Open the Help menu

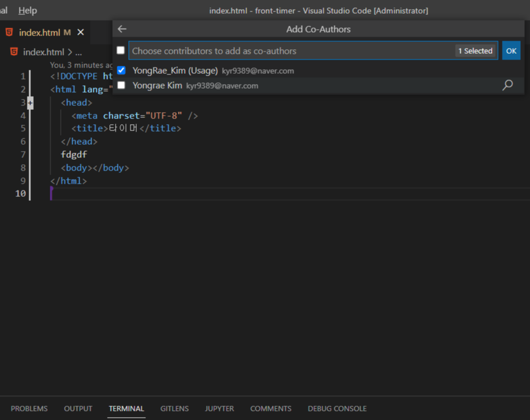[x=27, y=10]
